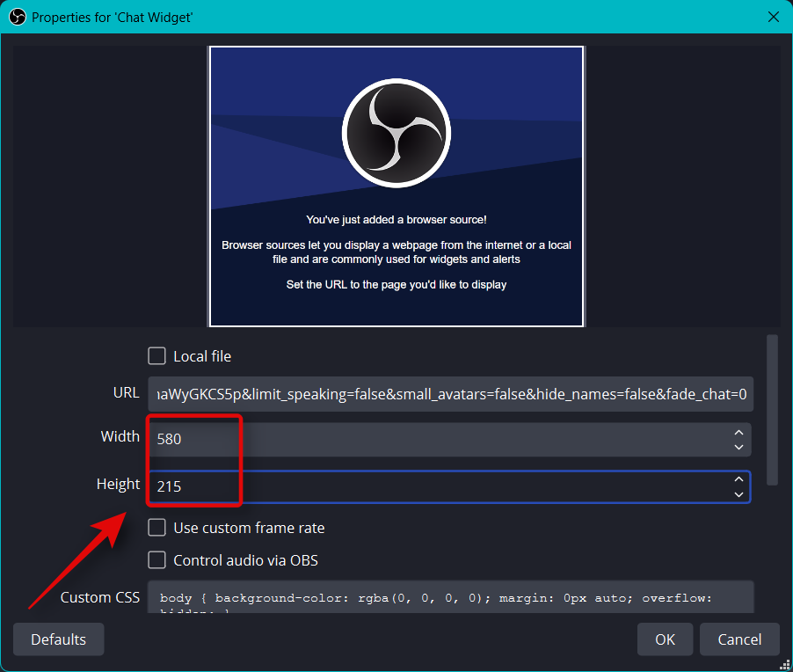Enable the Local file checkbox
This screenshot has height=672, width=793.
click(156, 355)
